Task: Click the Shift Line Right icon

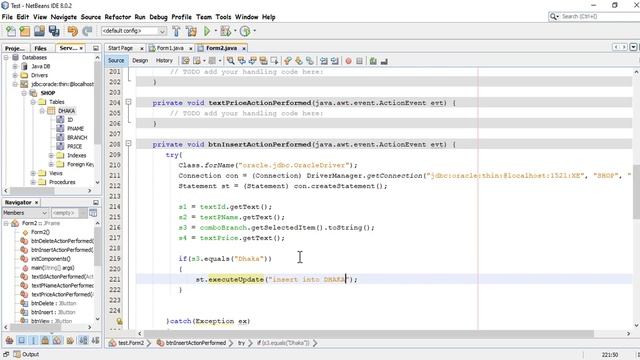Action: 335,61
